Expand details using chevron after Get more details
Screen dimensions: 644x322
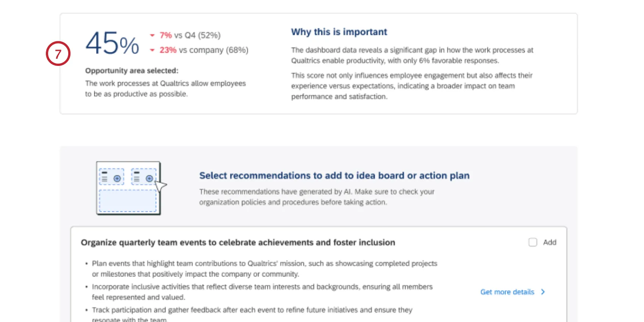543,292
